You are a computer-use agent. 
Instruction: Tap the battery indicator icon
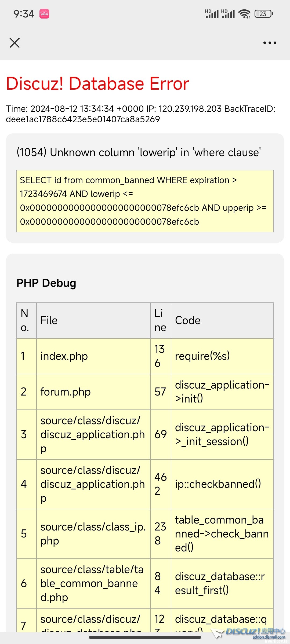tap(263, 14)
